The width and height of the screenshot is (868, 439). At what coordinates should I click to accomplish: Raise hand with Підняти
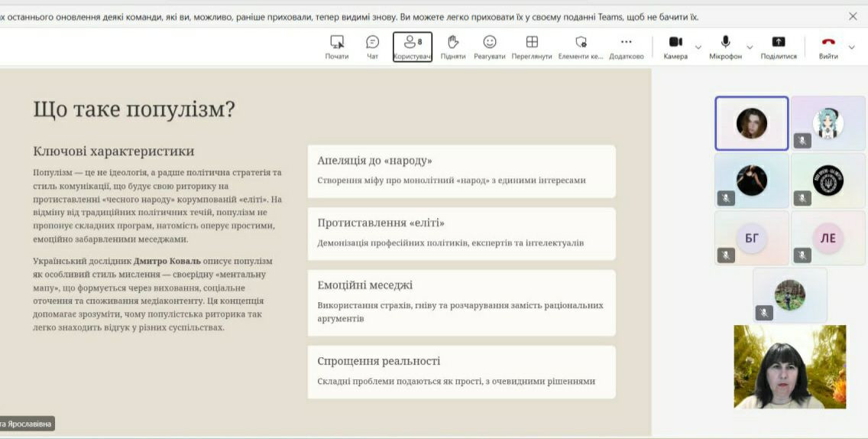pos(453,47)
